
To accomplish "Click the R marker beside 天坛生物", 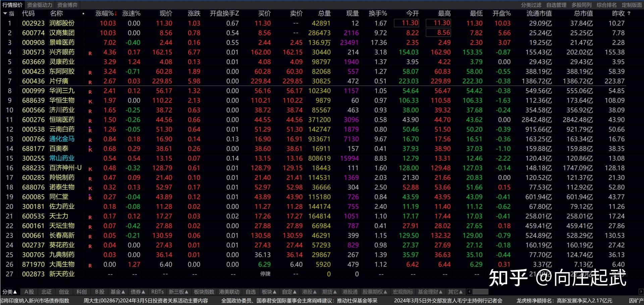I will coord(90,227).
